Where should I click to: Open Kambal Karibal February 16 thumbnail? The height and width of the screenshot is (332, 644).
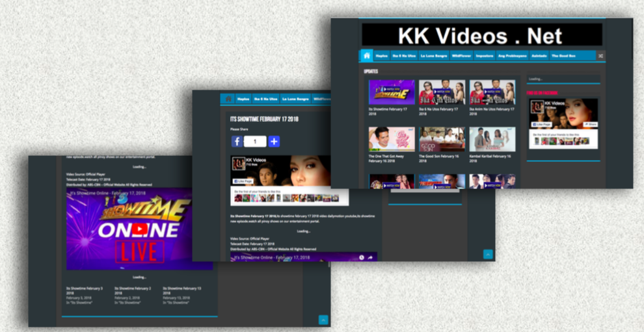click(492, 139)
